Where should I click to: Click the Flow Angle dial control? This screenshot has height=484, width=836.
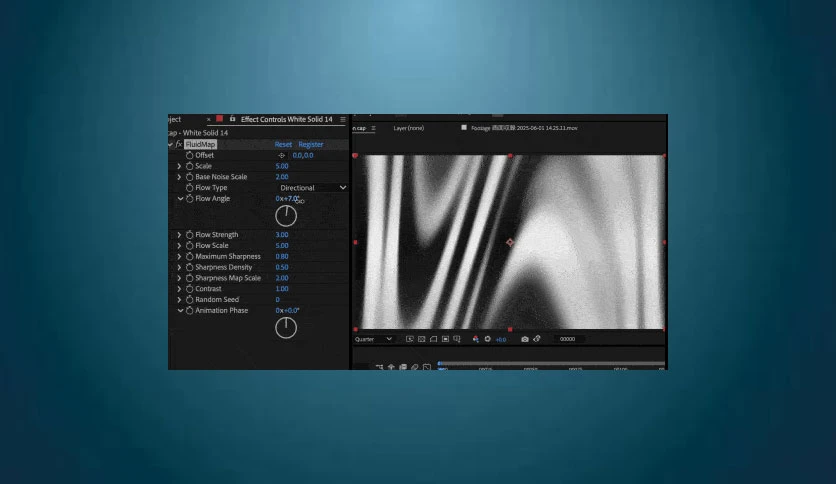tap(286, 216)
